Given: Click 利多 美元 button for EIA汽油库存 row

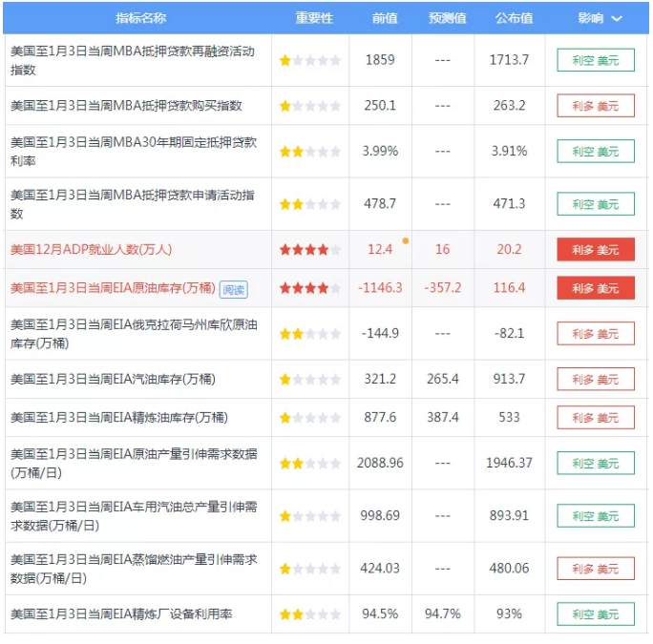Looking at the screenshot, I should click(596, 379).
